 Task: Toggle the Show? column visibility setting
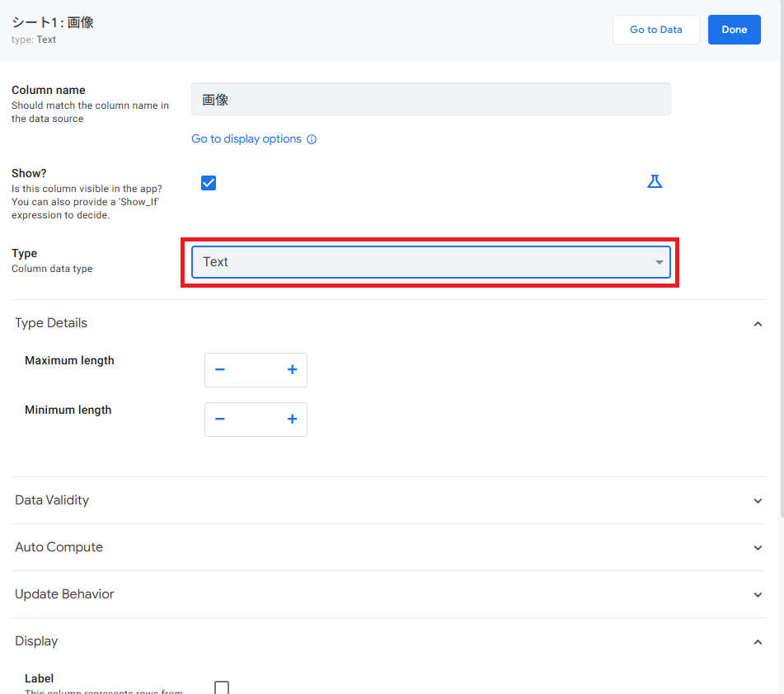(x=209, y=182)
